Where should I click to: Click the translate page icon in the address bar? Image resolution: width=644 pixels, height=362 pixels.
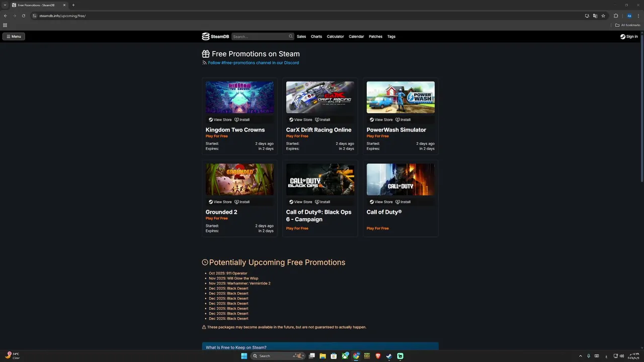tap(595, 16)
